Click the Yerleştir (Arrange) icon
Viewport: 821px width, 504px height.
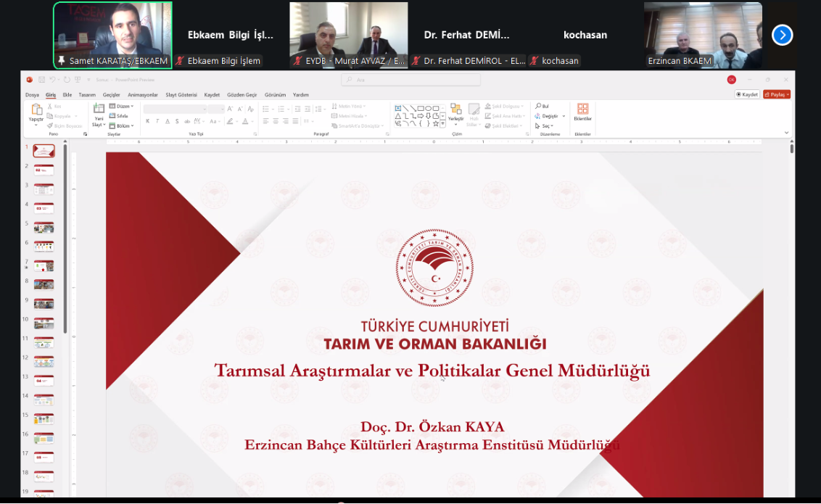[x=455, y=110]
